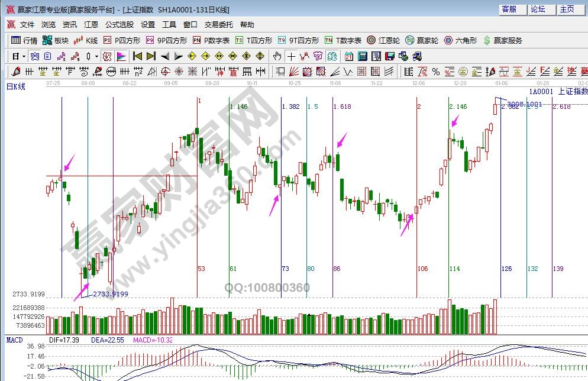Jump to first bar with green skip-back arrow
This screenshot has width=588, height=381.
137,56
